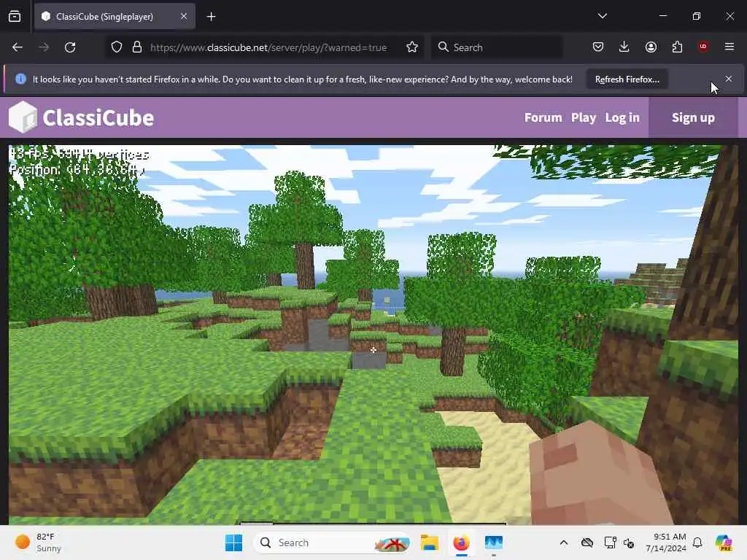Open the Play link in the header
Viewport: 747px width, 560px height.
click(584, 117)
